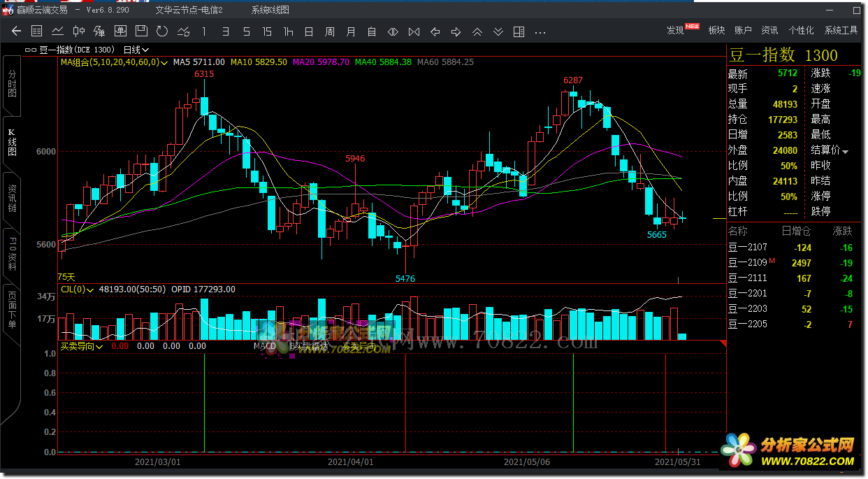
Task: Click the save layout floppy icon
Action: click(141, 31)
